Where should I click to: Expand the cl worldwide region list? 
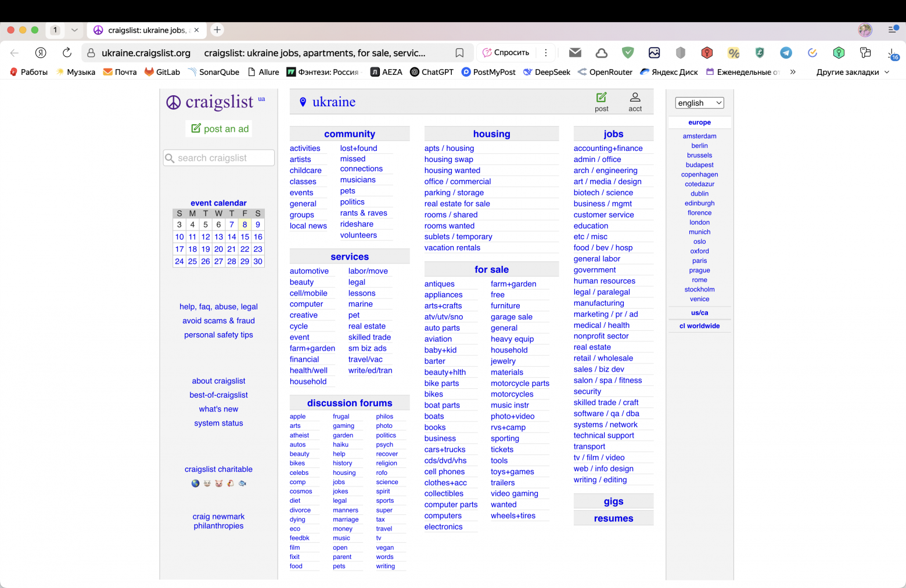[699, 326]
